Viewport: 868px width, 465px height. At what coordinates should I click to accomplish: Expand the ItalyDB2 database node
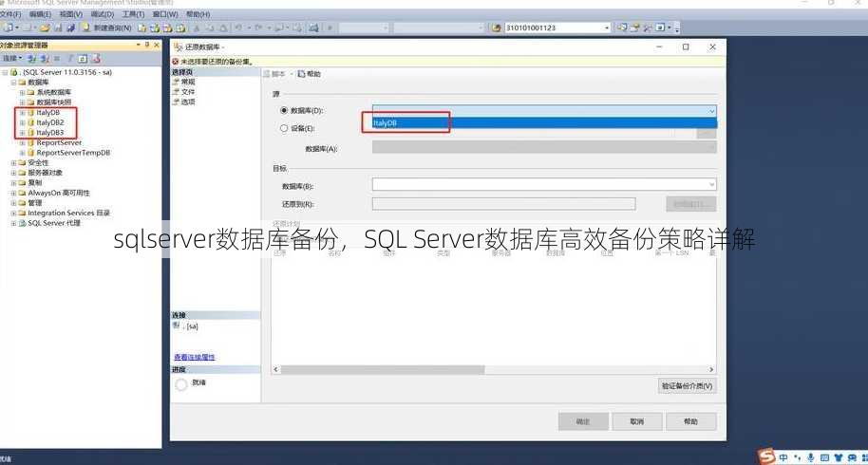[22, 122]
